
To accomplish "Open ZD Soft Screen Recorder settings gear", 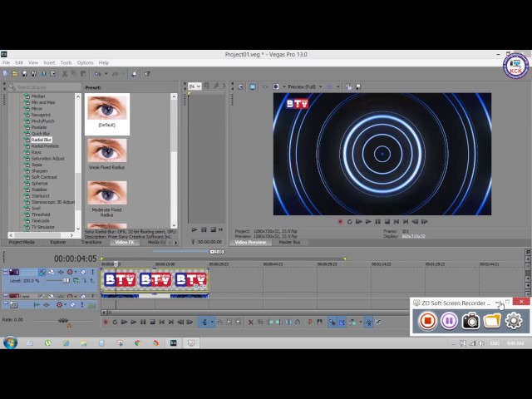I will tap(514, 321).
